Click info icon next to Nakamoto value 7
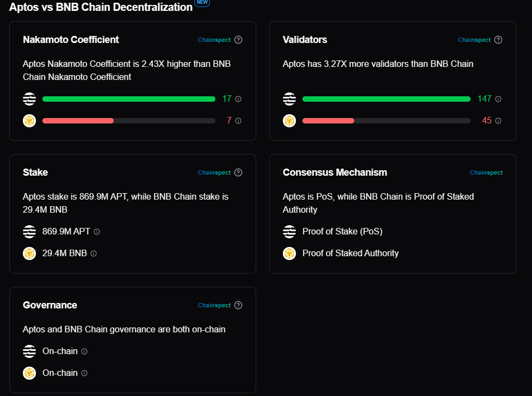 coord(238,121)
